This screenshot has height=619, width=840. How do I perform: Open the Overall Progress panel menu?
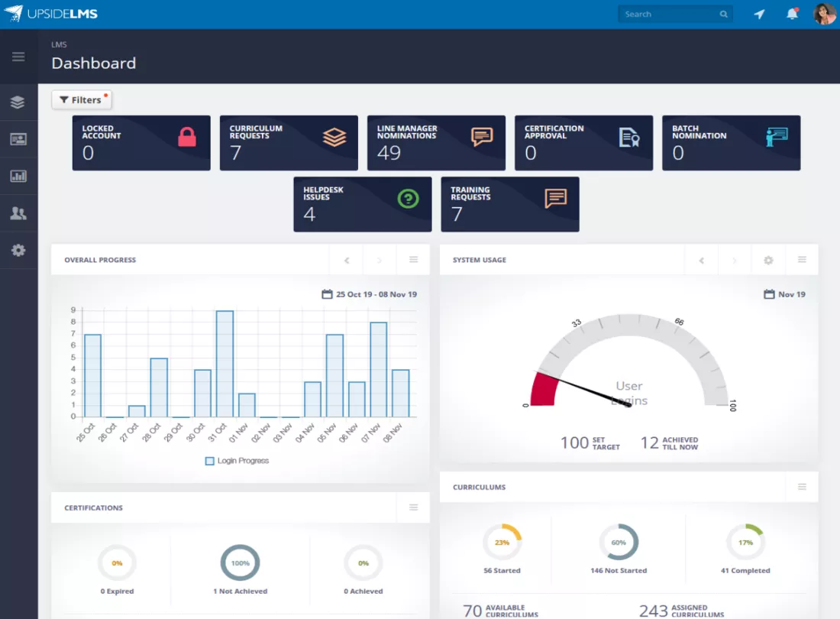414,259
